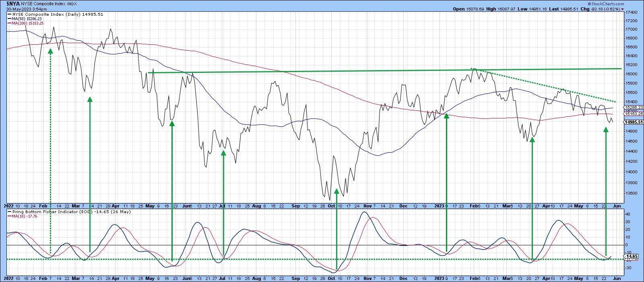The width and height of the screenshot is (644, 282).
Task: Click the 40 label on the indicator axis
Action: point(628,214)
